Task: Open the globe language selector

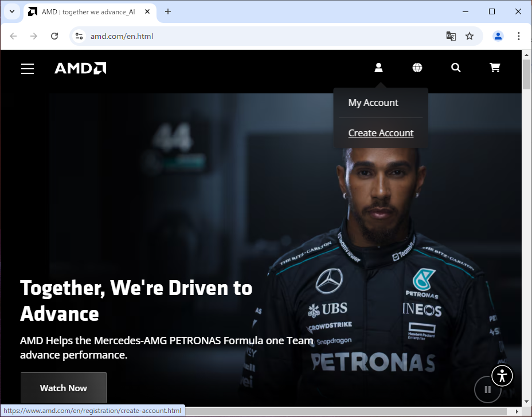Action: pos(417,68)
